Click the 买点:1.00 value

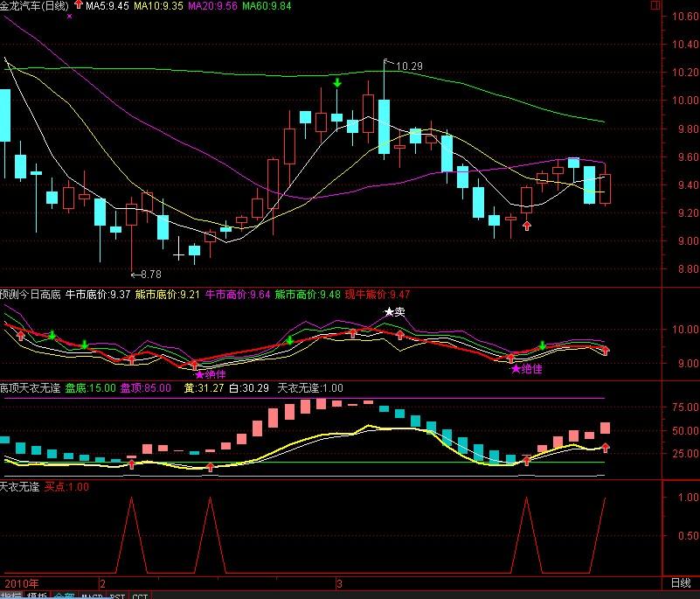pos(66,486)
